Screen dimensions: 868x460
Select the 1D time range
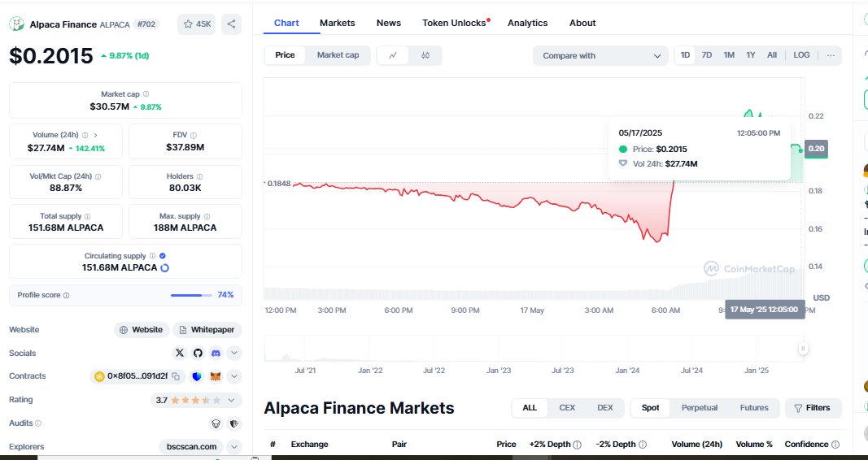[685, 55]
